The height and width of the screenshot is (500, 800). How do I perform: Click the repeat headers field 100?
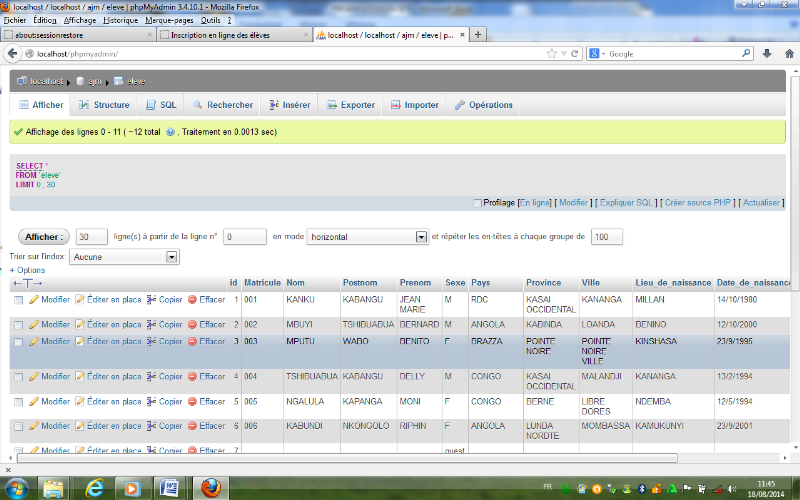607,237
